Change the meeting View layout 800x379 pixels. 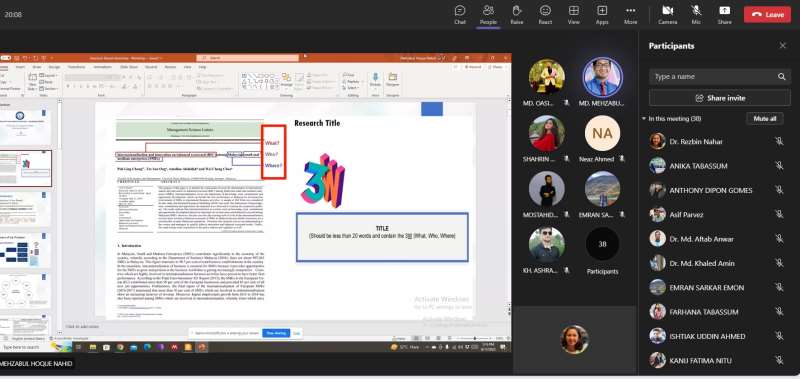pyautogui.click(x=573, y=14)
